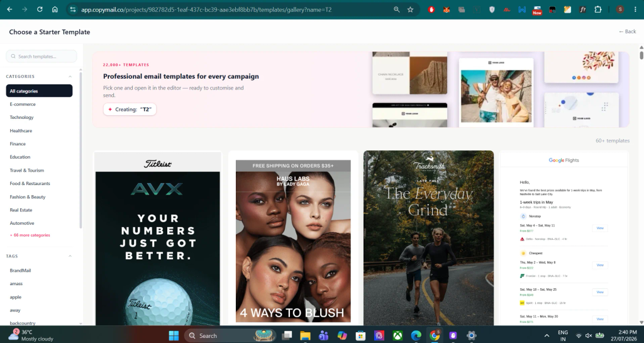
Task: Select the E-commerce category
Action: [23, 104]
